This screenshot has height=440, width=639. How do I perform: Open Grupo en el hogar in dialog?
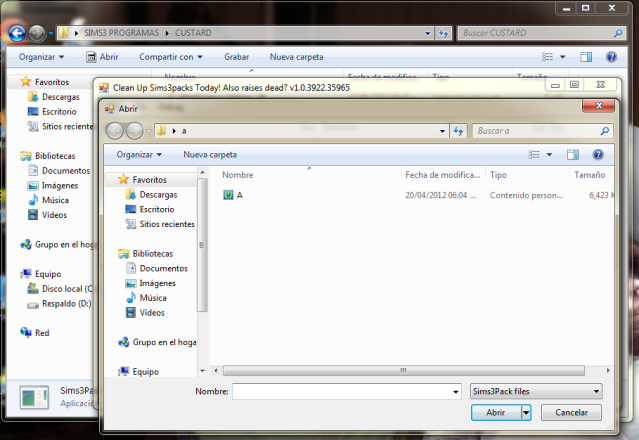coord(163,342)
